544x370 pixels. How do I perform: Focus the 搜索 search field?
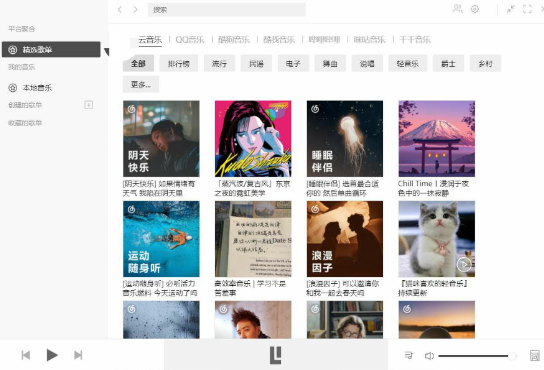(227, 10)
